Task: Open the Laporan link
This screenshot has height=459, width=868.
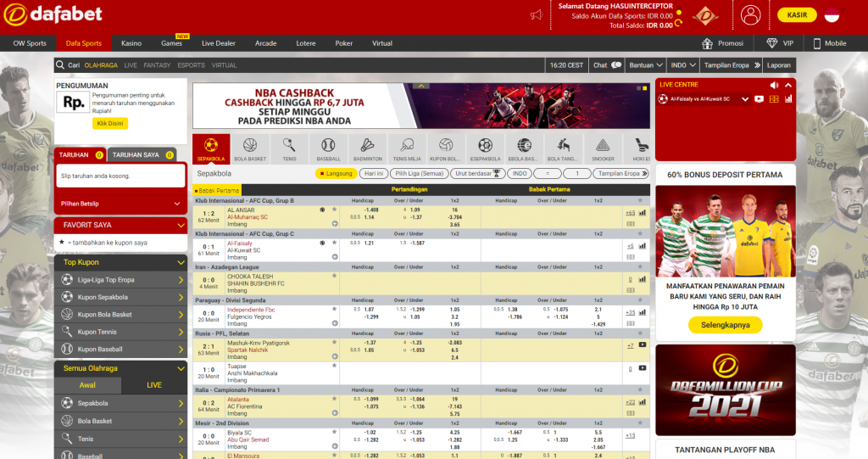Action: pyautogui.click(x=779, y=64)
